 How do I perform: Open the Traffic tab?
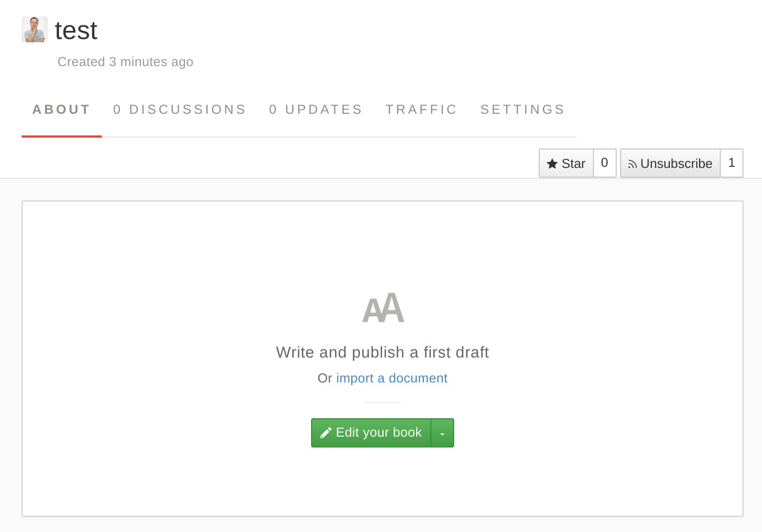[x=421, y=109]
